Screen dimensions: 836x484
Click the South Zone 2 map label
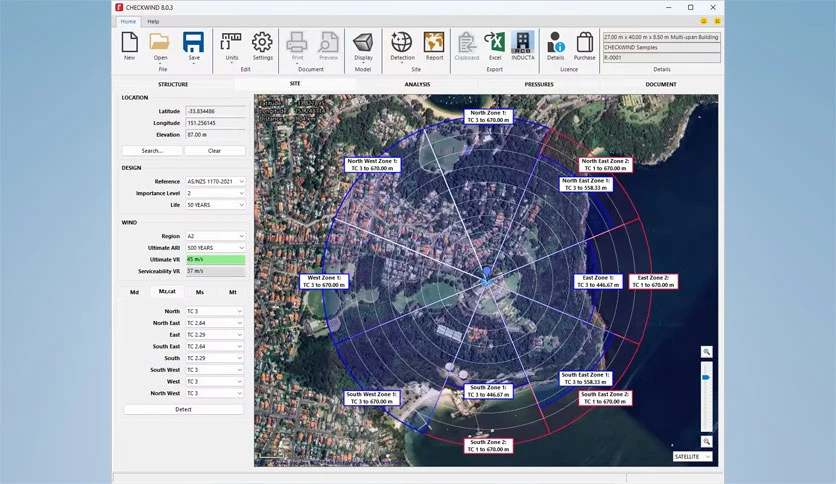click(x=488, y=446)
